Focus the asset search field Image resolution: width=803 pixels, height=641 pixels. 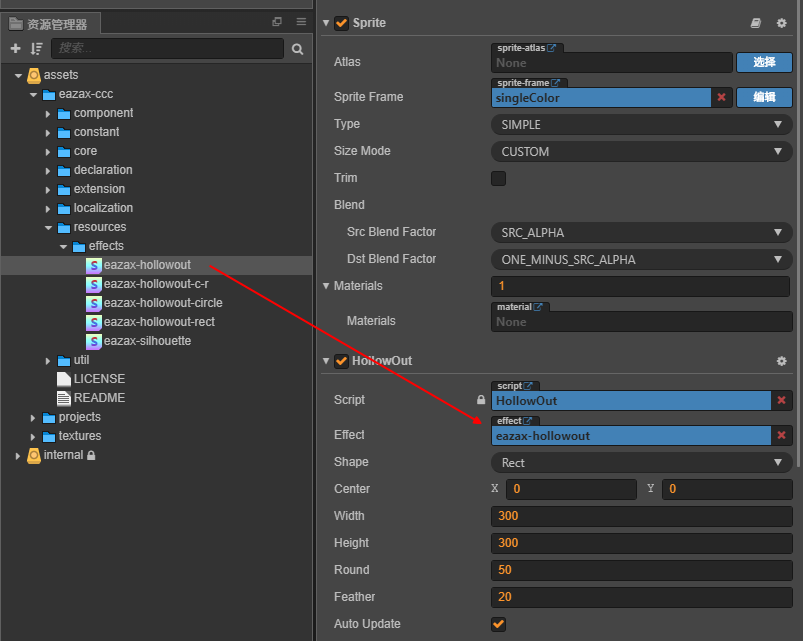click(x=167, y=48)
